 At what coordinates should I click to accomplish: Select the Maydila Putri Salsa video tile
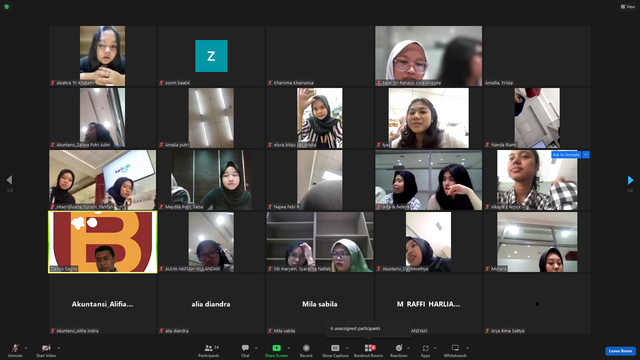point(211,180)
